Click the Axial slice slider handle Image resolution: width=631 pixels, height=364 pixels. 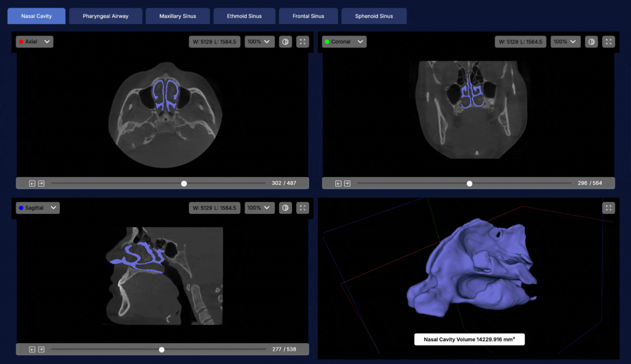184,183
